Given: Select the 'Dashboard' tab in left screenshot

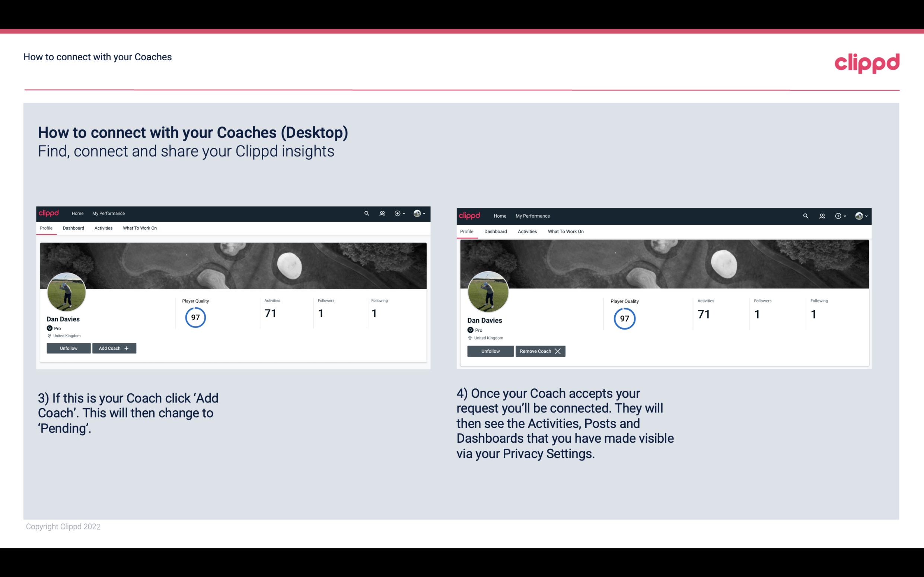Looking at the screenshot, I should pos(73,228).
